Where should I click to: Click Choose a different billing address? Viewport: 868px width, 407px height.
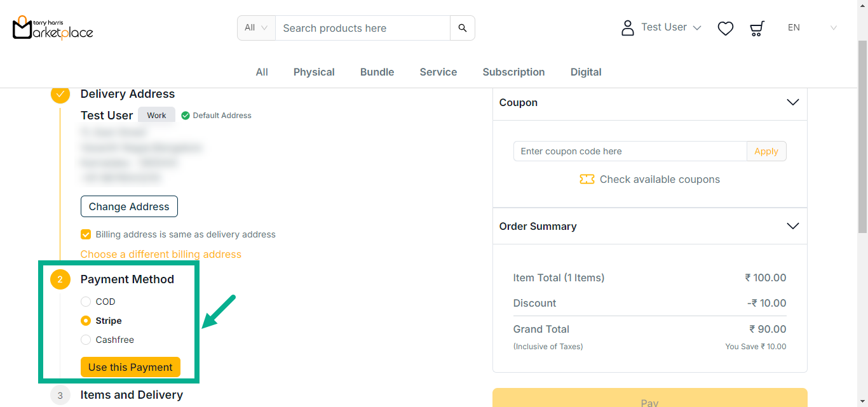pyautogui.click(x=161, y=254)
